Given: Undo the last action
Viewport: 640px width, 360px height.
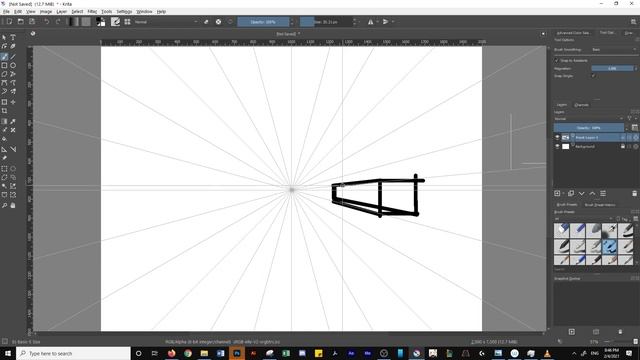Looking at the screenshot, I should (x=47, y=22).
